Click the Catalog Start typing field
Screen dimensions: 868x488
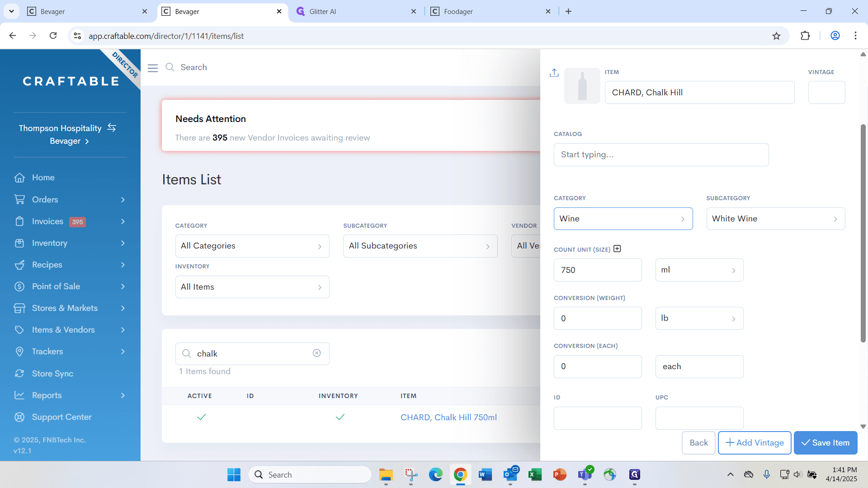661,155
